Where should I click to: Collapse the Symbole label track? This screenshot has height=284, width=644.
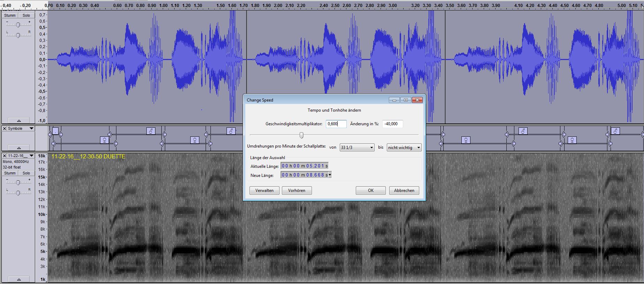(19, 148)
